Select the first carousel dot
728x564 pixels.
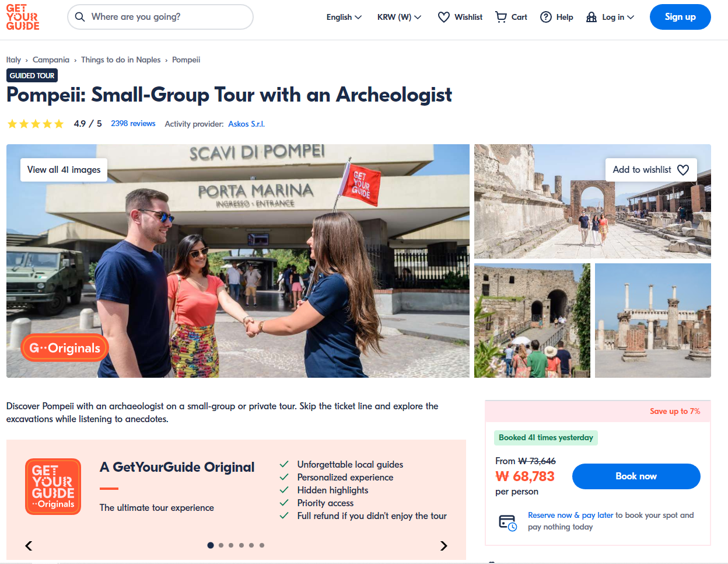click(211, 545)
